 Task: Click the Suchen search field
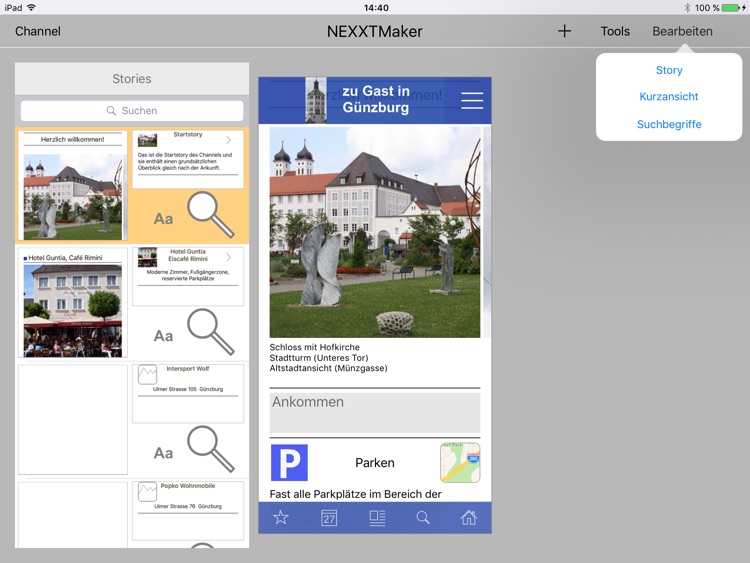tap(132, 110)
